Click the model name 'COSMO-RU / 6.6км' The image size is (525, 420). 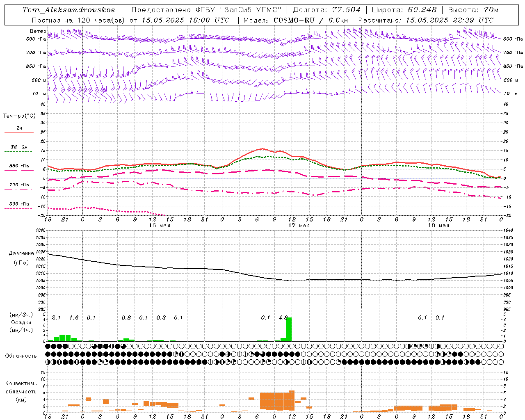[311, 20]
